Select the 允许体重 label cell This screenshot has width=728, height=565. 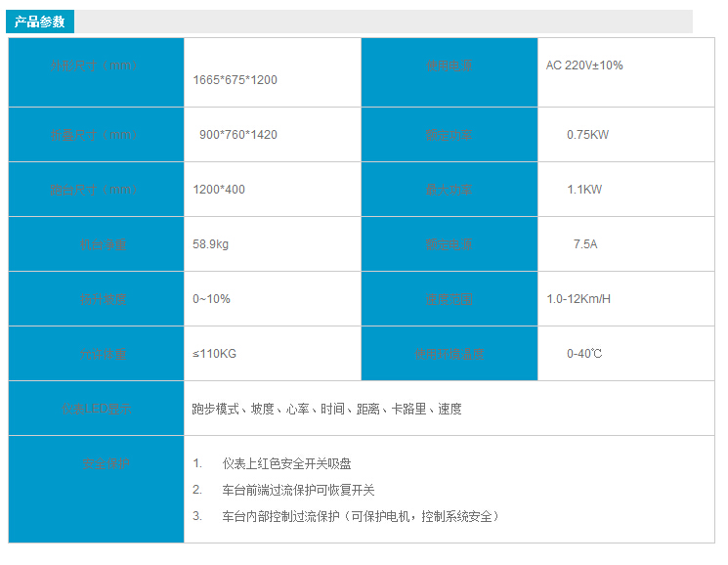point(96,354)
